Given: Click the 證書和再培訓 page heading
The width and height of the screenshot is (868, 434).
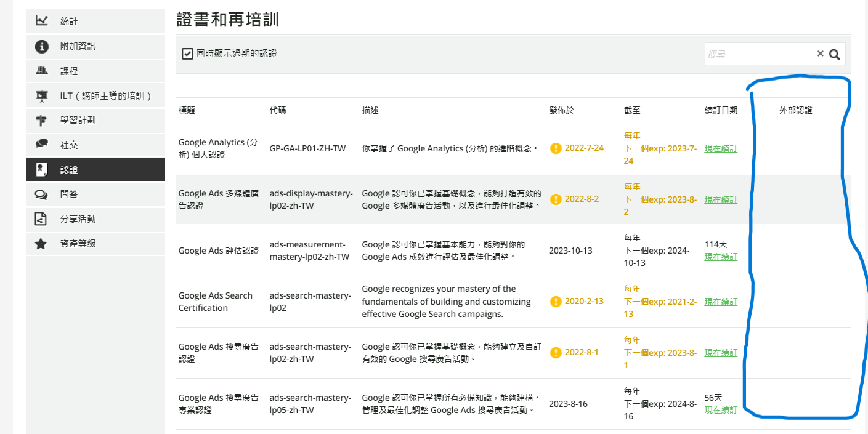Looking at the screenshot, I should coord(227,20).
